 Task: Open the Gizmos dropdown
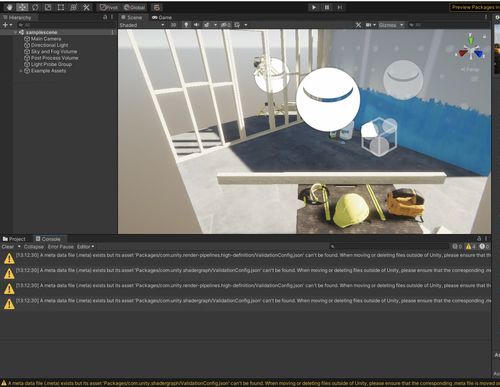click(391, 25)
